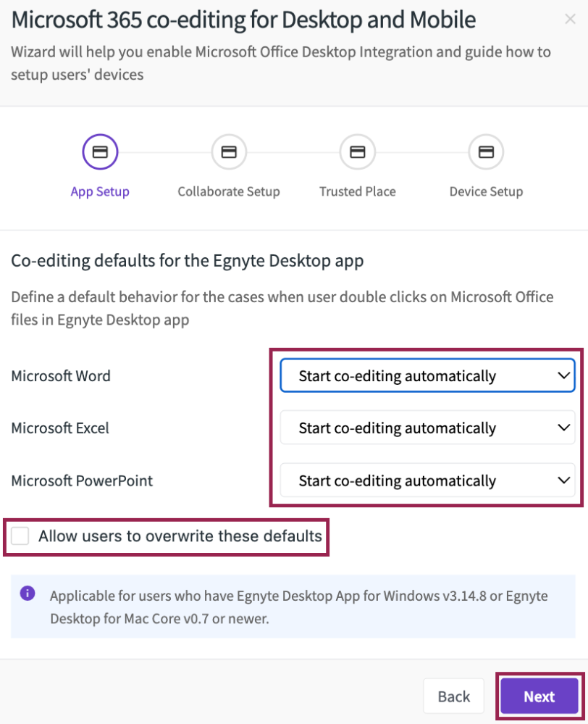Open the Microsoft Word co-editing dropdown
This screenshot has width=588, height=724.
click(427, 375)
